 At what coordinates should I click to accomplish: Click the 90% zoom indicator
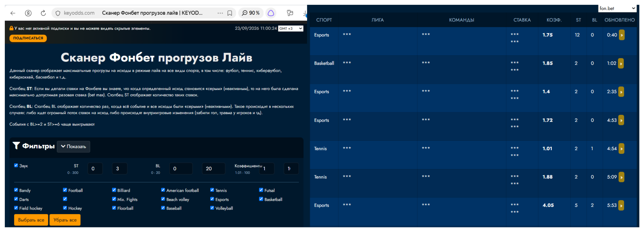coord(251,13)
